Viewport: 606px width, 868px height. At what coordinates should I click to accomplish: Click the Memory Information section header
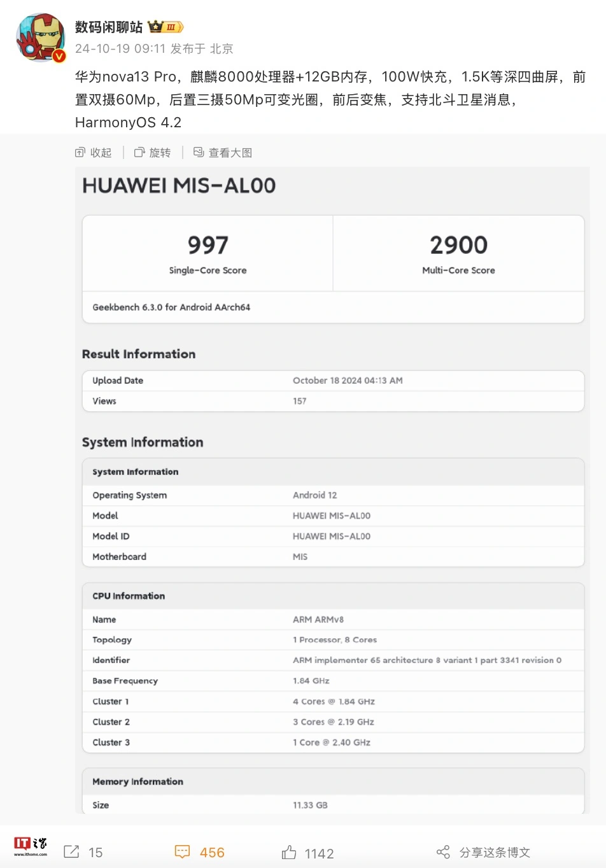click(x=137, y=781)
